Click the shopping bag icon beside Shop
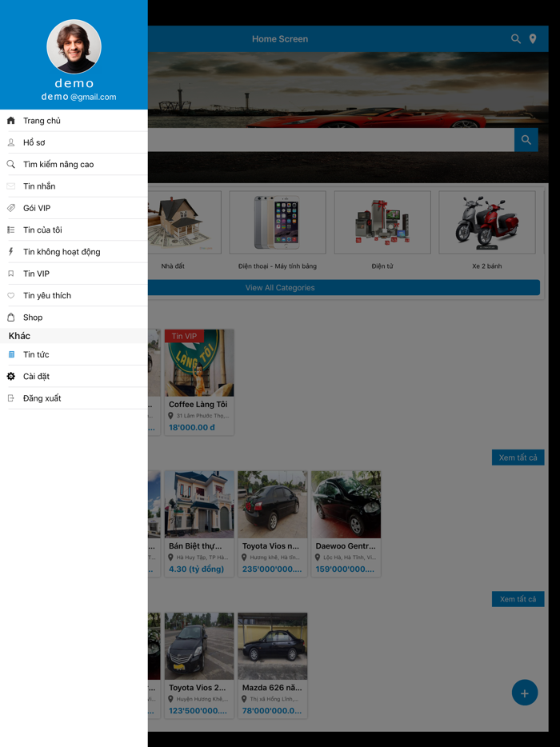The height and width of the screenshot is (747, 560). click(11, 318)
